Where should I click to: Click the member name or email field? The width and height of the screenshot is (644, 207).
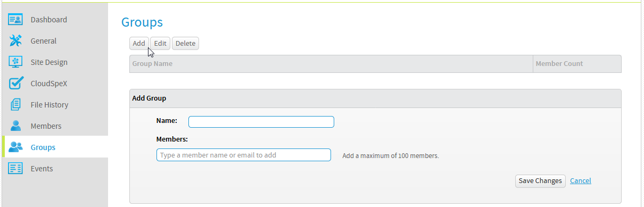coord(244,155)
